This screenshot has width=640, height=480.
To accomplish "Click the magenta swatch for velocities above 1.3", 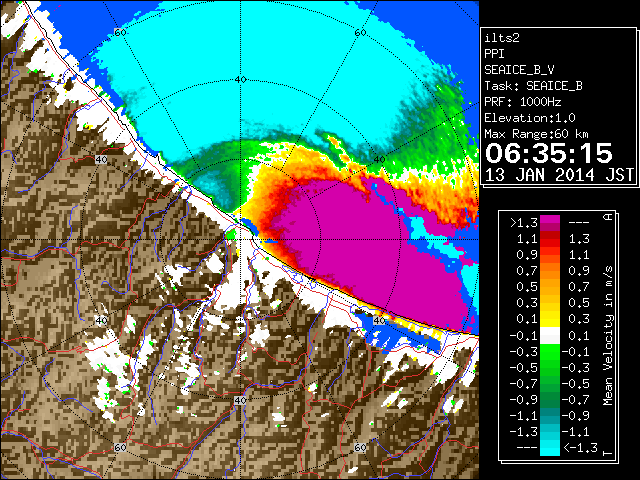I will tap(550, 219).
